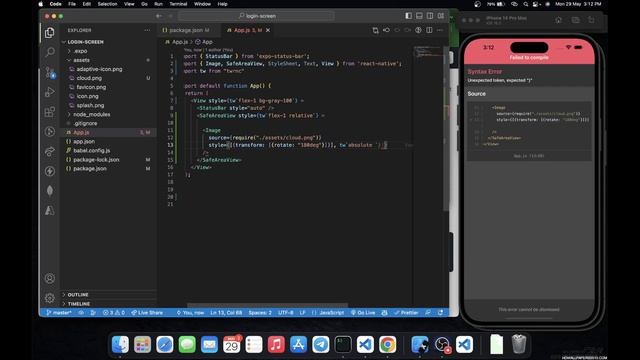Collapse the assets folder

pos(108,60)
